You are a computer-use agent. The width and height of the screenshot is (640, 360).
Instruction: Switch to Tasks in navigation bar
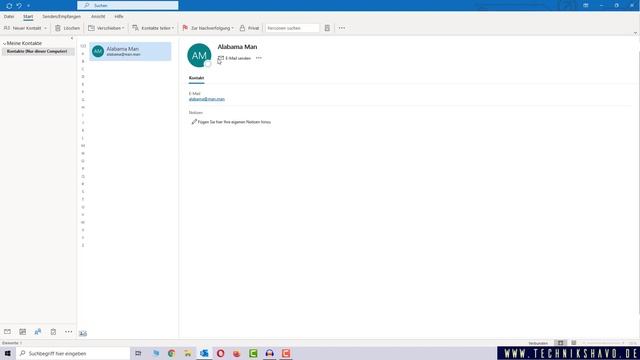pos(53,332)
